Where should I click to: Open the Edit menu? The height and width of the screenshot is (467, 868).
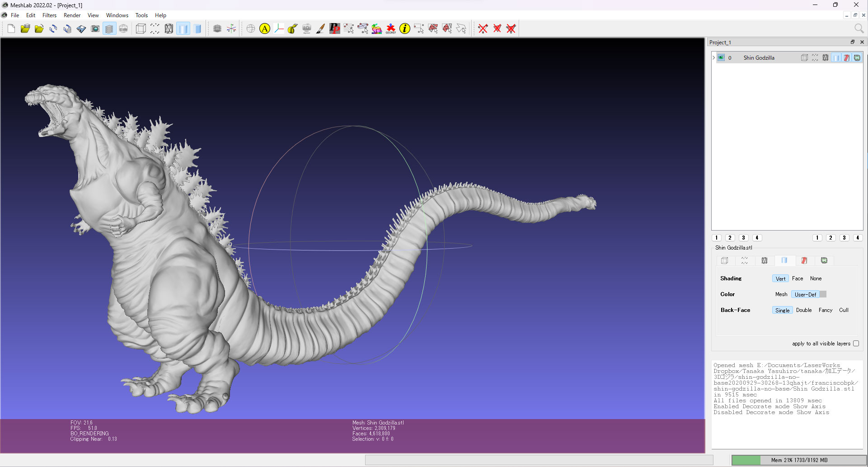31,15
